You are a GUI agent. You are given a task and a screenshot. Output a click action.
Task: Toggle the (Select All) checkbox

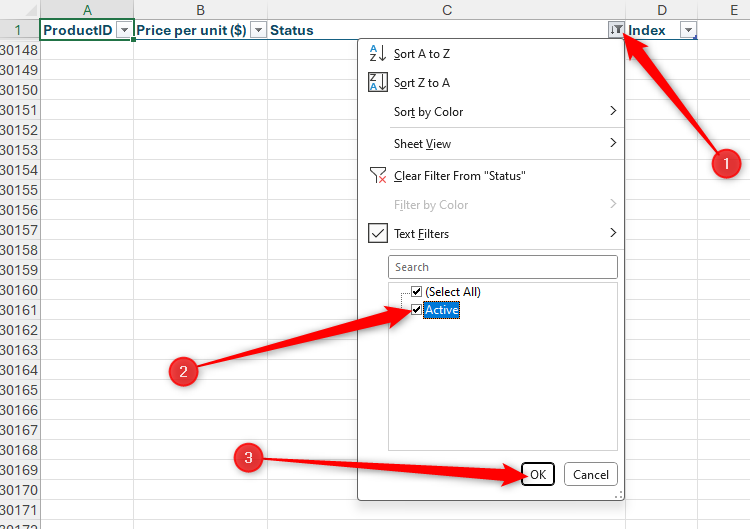(x=417, y=292)
